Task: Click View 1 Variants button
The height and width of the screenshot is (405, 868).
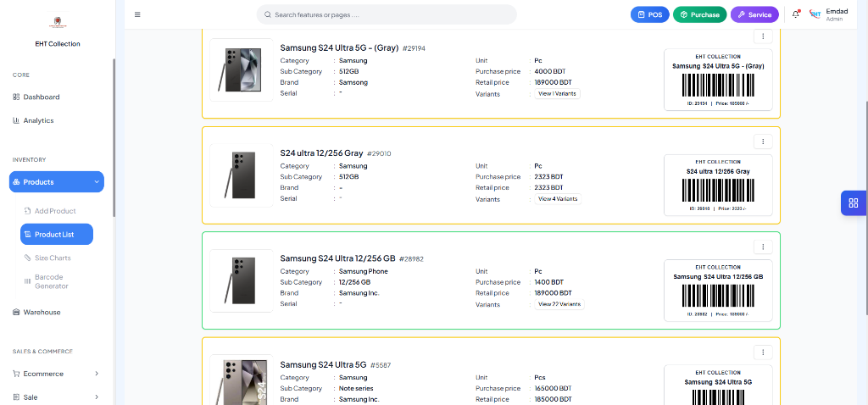Action: pyautogui.click(x=558, y=93)
